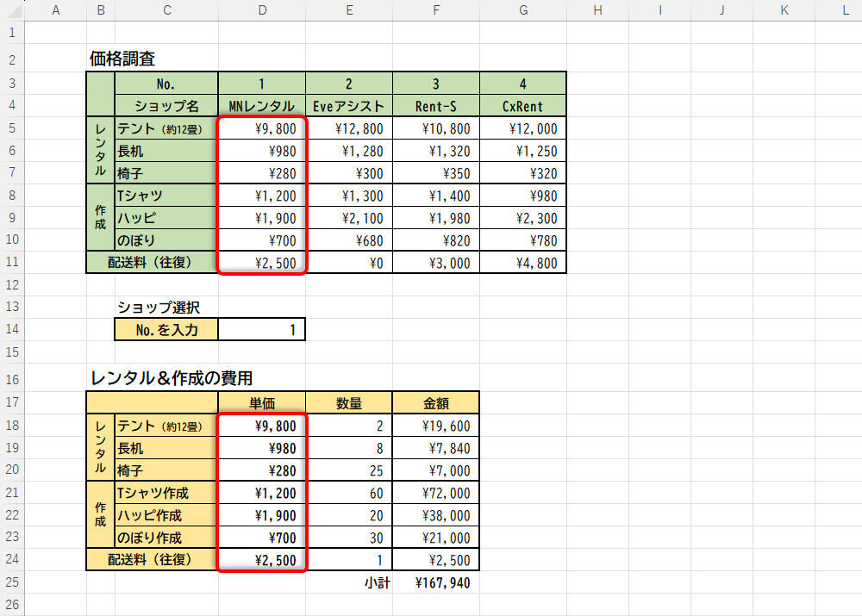
Task: Click the 価格調査 title cell
Action: 122,59
